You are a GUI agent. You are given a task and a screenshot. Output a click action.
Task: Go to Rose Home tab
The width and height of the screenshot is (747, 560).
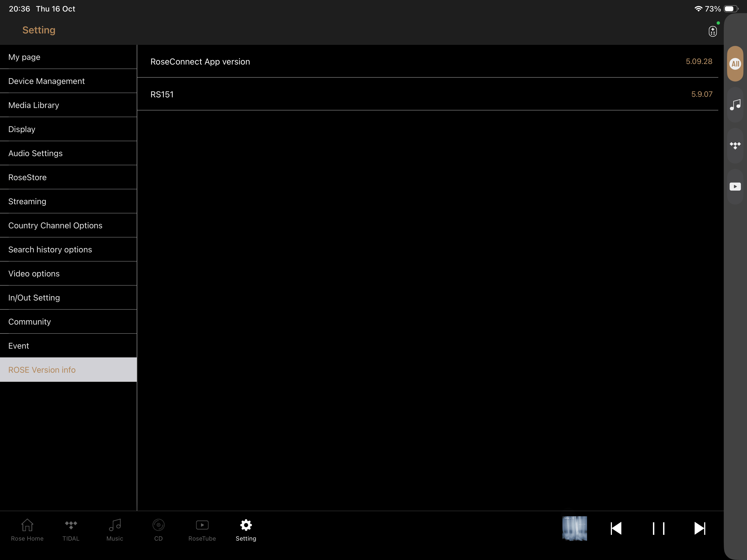coord(27,530)
